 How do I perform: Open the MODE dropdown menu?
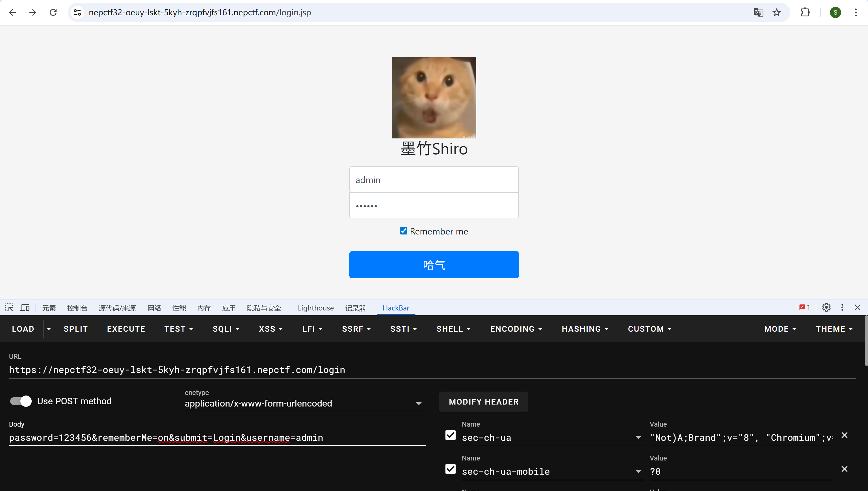pos(780,329)
